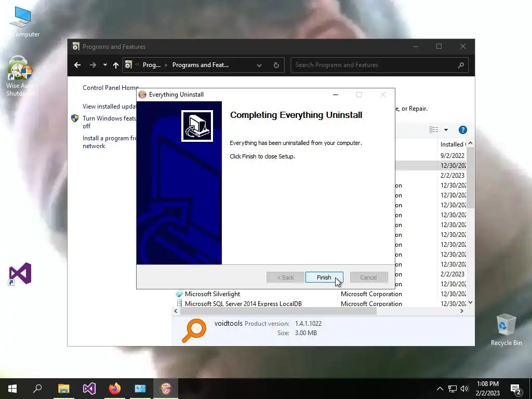Click Programs and Features title bar icon

coord(76,46)
